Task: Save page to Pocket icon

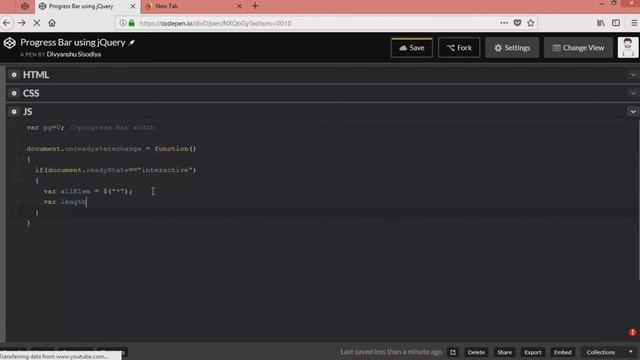Action: tap(517, 23)
